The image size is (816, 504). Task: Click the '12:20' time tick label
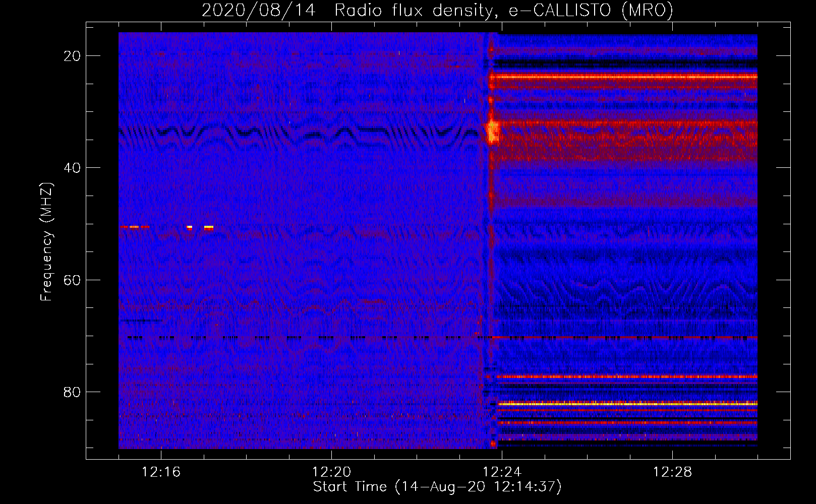(331, 472)
